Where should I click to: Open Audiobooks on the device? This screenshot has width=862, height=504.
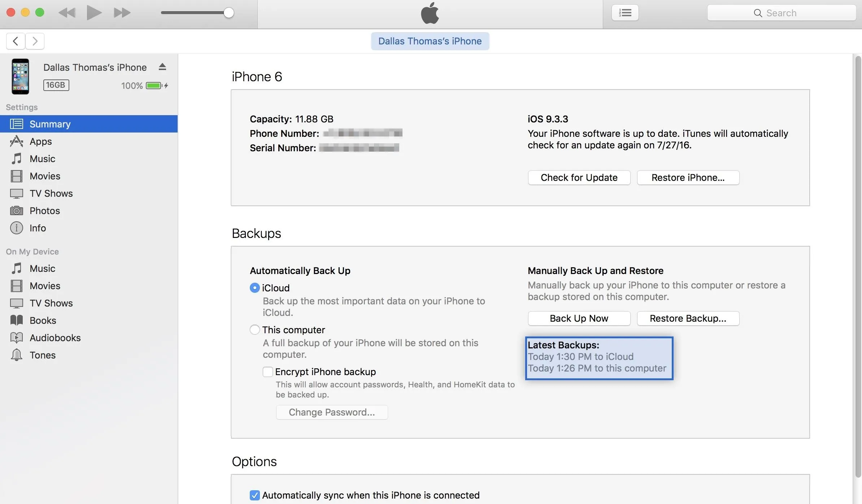[89, 338]
